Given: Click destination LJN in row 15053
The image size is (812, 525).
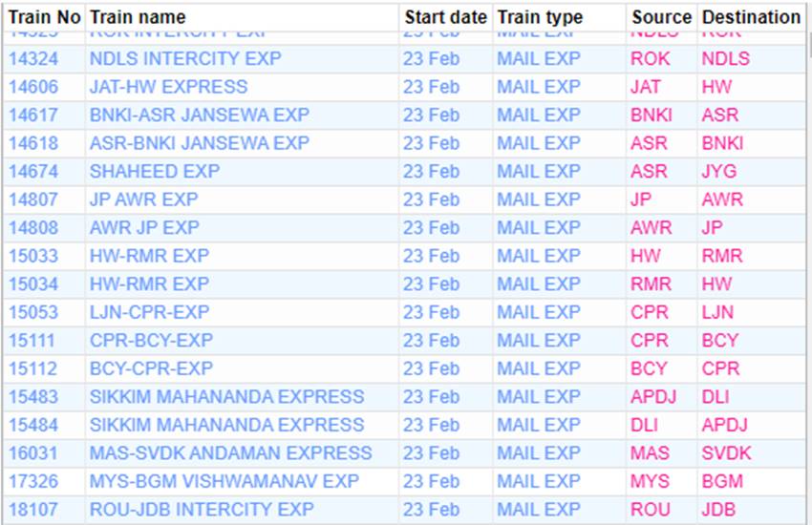Looking at the screenshot, I should click(717, 312).
